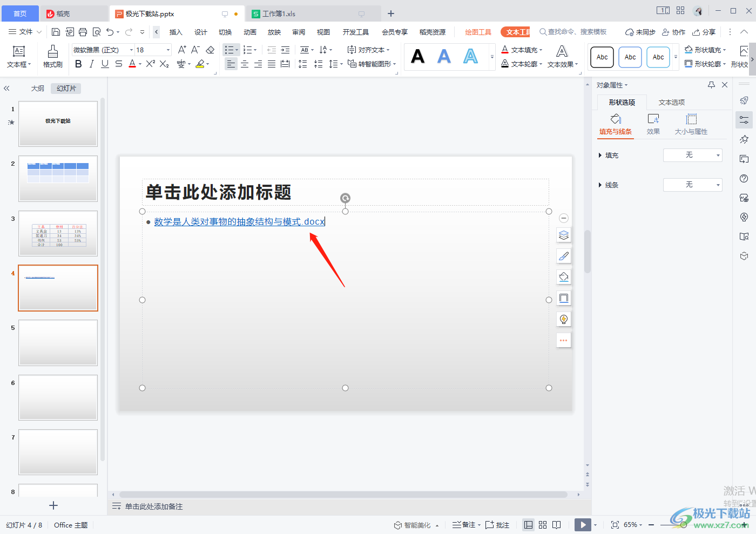Image resolution: width=756 pixels, height=534 pixels.
Task: Toggle underline formatting
Action: click(105, 64)
